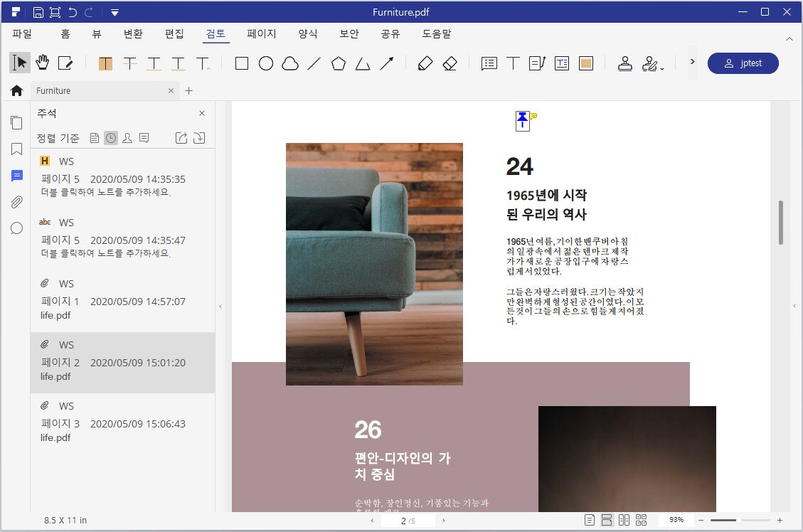Go to the home screen icon
Screen dimensions: 803x532
(x=16, y=90)
